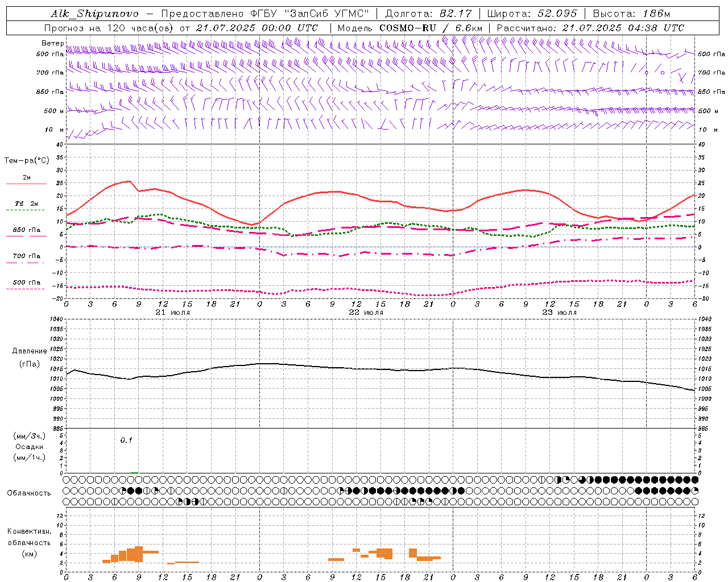This screenshot has height=582, width=728.
Task: Click the Облачность panel label
Action: point(29,493)
